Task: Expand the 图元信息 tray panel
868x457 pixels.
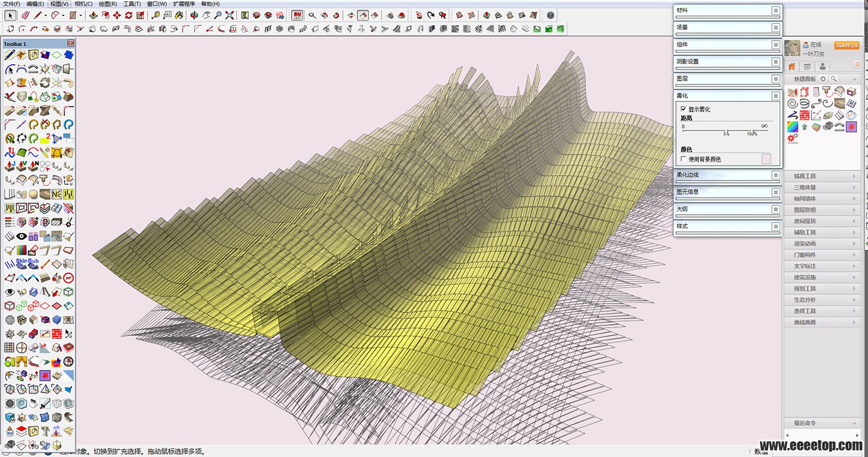Action: click(728, 192)
